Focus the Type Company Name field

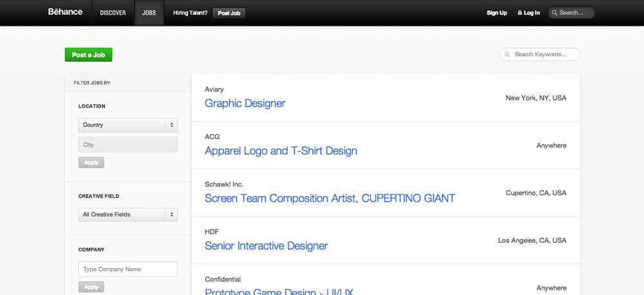tap(128, 269)
